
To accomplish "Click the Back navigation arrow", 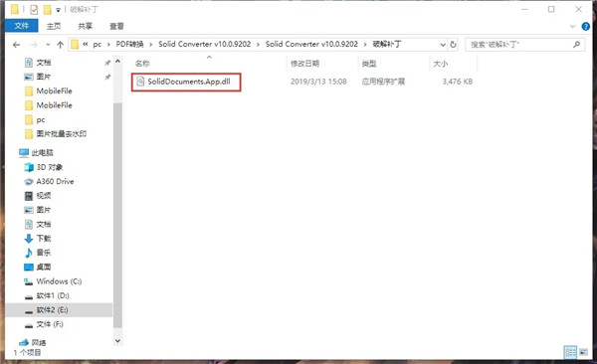I will point(16,45).
